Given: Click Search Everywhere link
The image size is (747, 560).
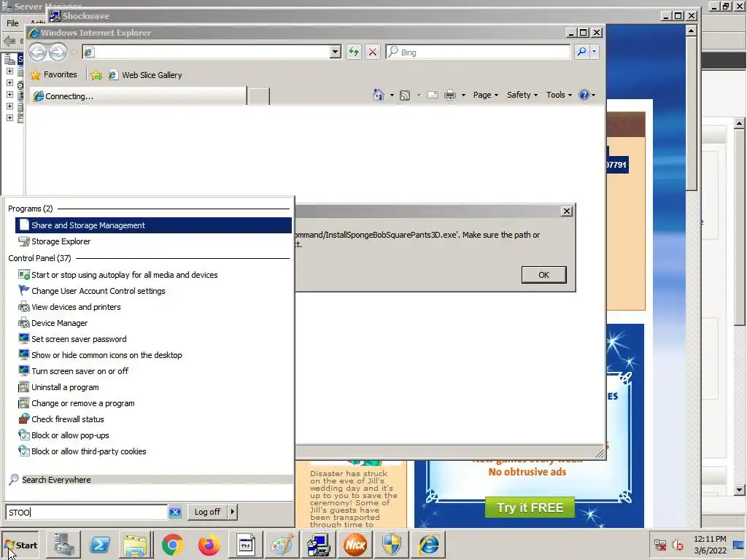Looking at the screenshot, I should point(56,480).
